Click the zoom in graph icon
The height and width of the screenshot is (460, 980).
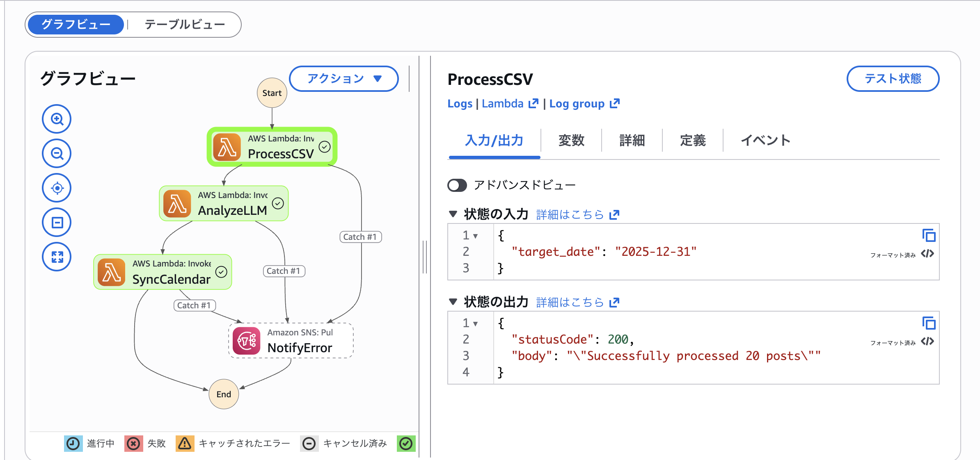(57, 119)
